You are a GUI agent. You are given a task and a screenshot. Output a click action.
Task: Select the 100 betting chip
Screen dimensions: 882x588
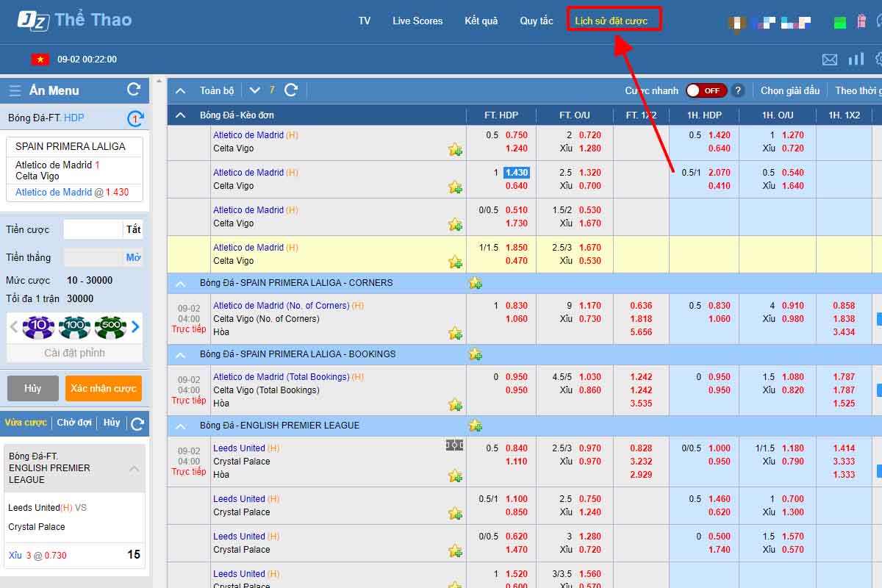[74, 326]
